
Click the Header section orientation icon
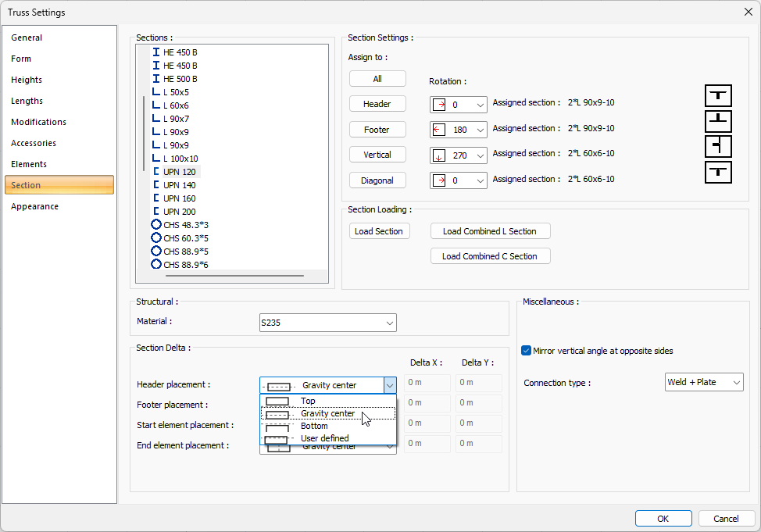coord(717,96)
